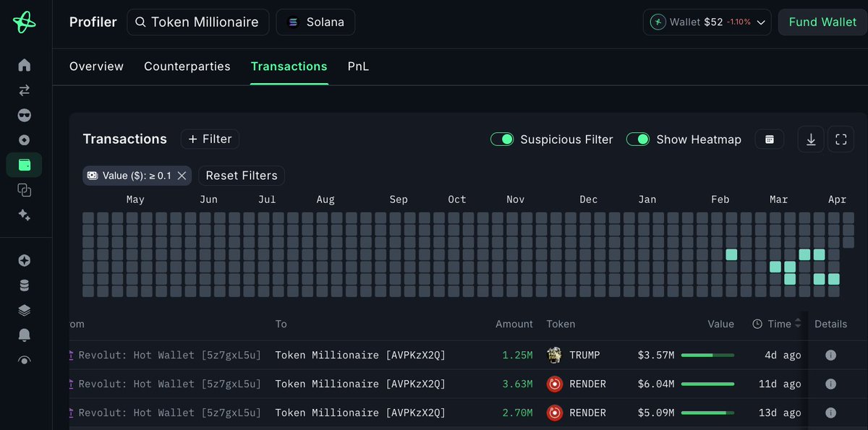Click the Reset Filters button
The width and height of the screenshot is (868, 430).
(242, 176)
